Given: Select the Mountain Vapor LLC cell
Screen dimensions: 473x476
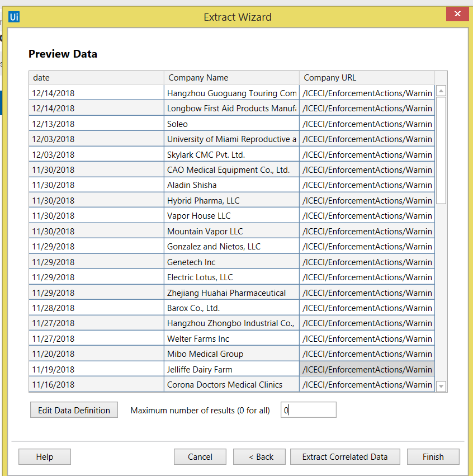Looking at the screenshot, I should (x=231, y=231).
